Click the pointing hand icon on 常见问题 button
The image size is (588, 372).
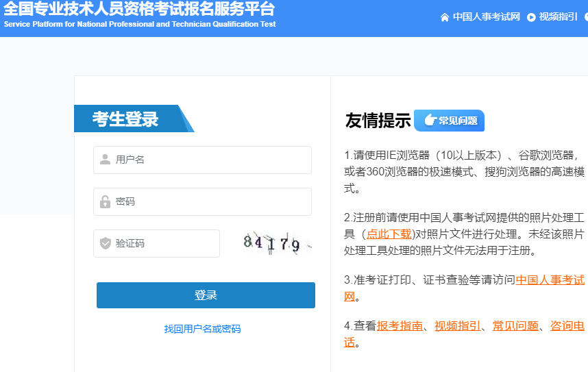point(430,120)
